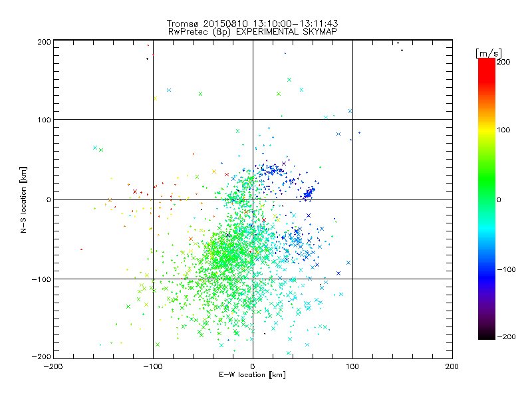Click the y-axis tick label '0'

(x=49, y=199)
